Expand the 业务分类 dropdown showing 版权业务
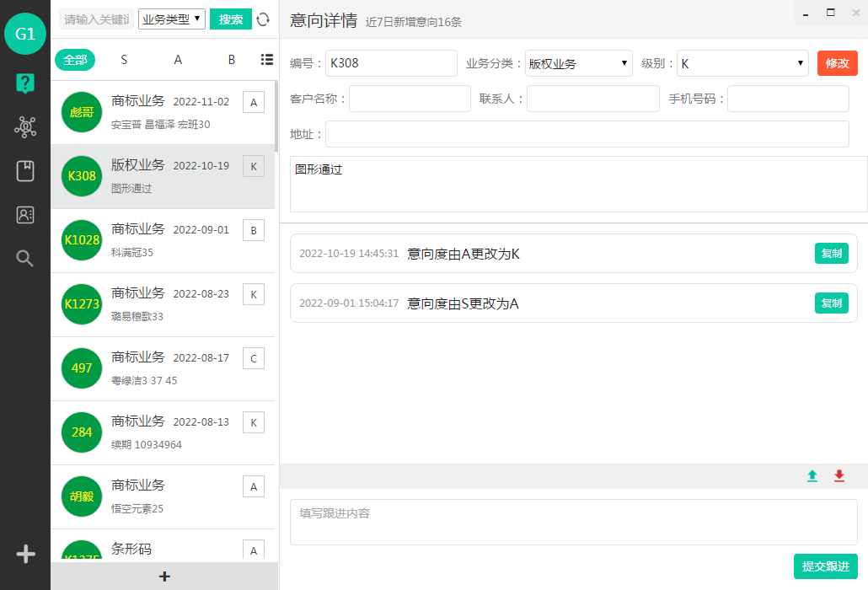The height and width of the screenshot is (590, 868). point(578,63)
